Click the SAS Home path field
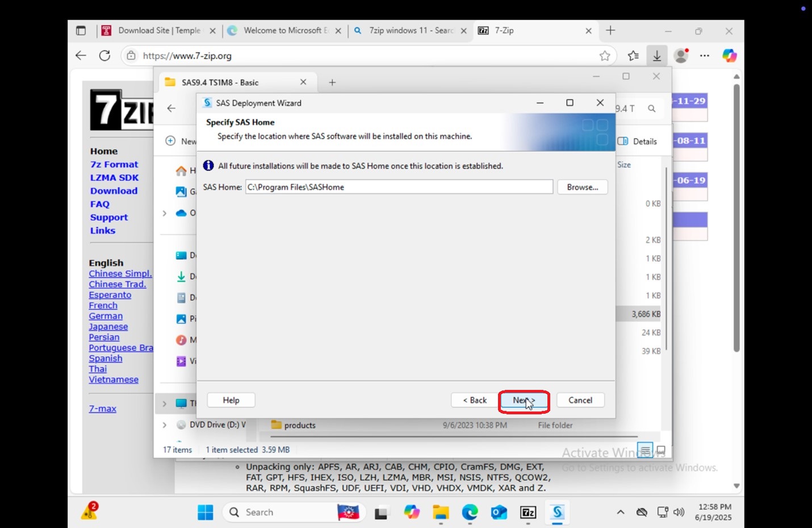Viewport: 812px width, 528px height. (399, 187)
